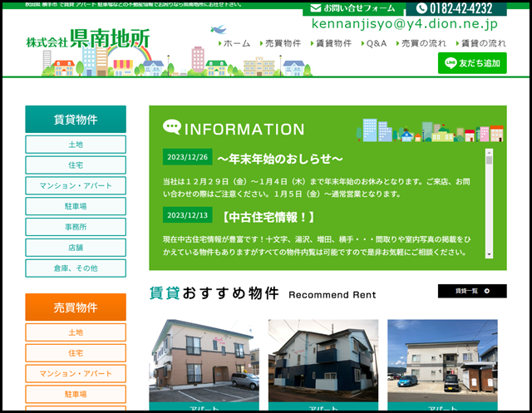The width and height of the screenshot is (532, 413).
Task: Open 賃貸の流れ in the top navigation
Action: coord(480,43)
